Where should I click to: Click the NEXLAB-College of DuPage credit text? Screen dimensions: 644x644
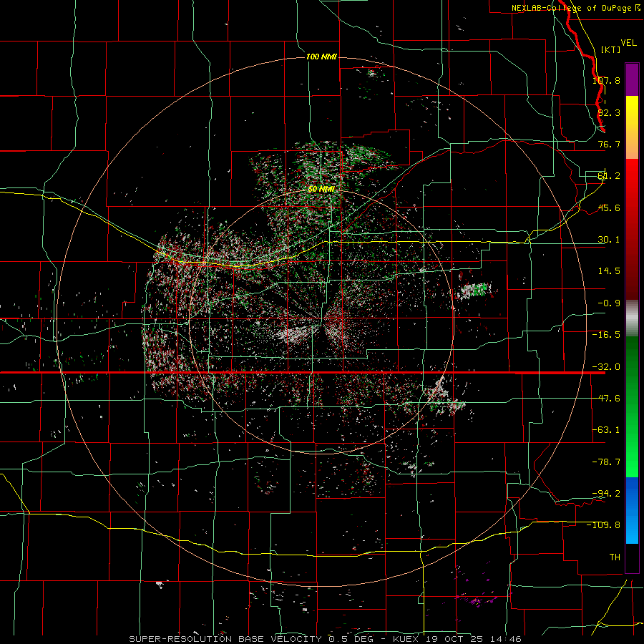pyautogui.click(x=576, y=8)
